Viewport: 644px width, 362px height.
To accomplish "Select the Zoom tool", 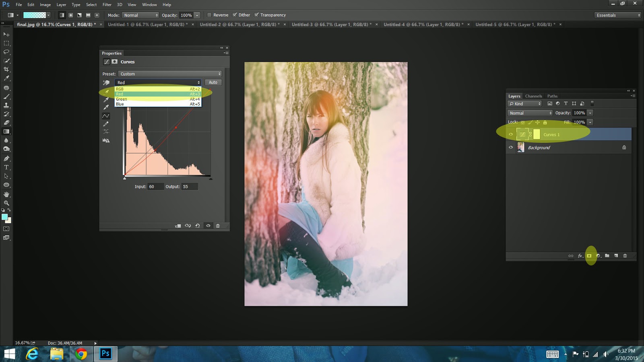I will (6, 203).
